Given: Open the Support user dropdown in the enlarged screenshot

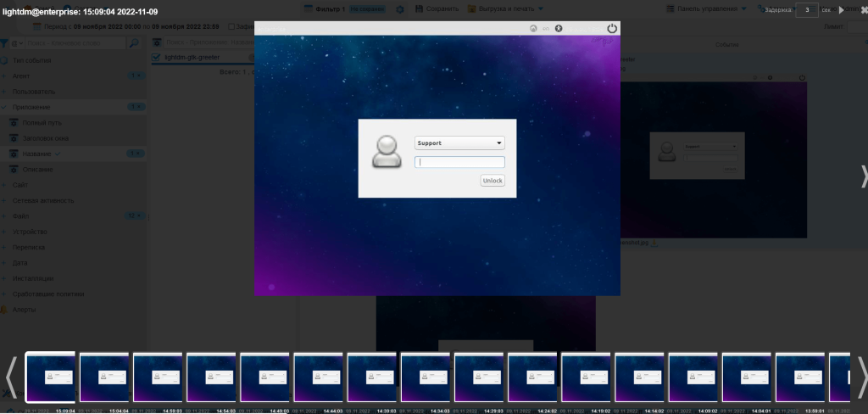Looking at the screenshot, I should click(459, 143).
